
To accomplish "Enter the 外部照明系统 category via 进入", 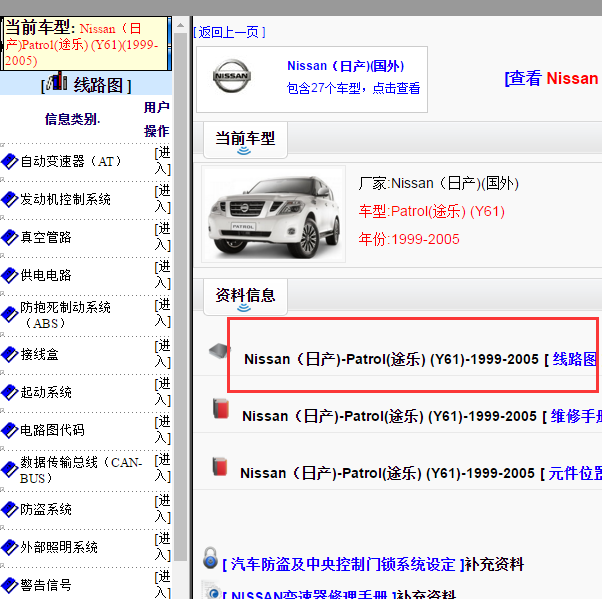I will pos(163,547).
